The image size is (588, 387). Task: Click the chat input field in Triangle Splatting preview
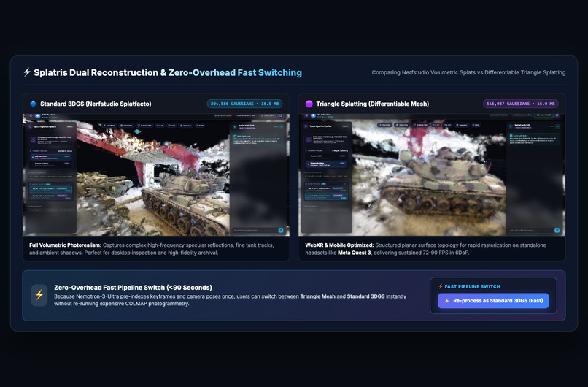pyautogui.click(x=531, y=230)
